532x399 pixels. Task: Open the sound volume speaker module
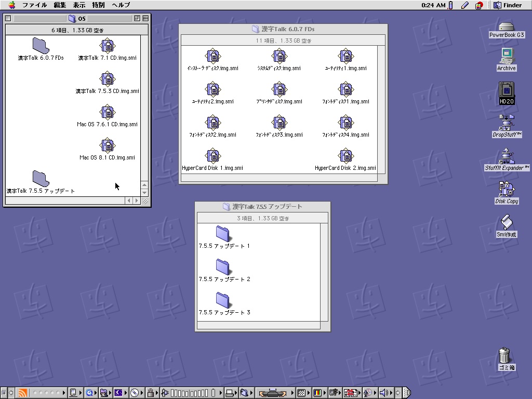[386, 393]
